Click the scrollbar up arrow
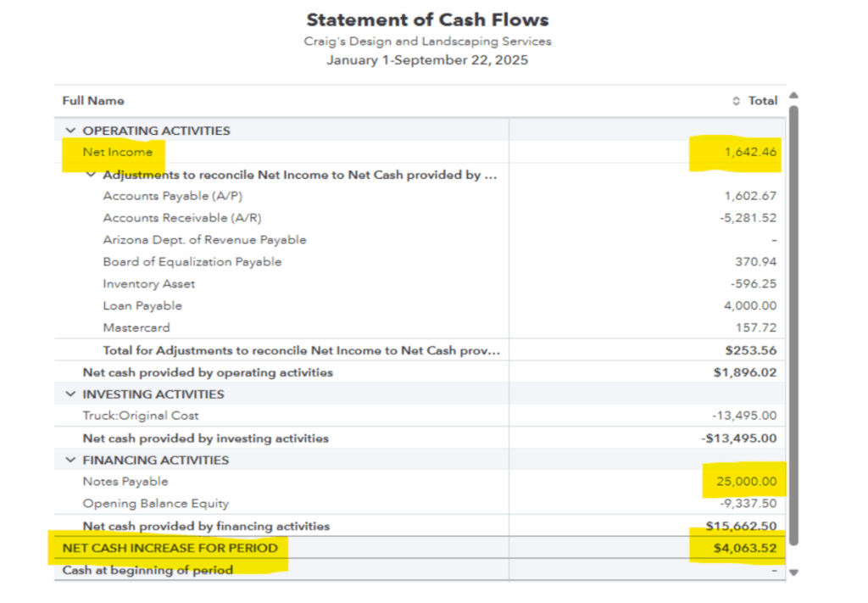868x603 pixels. pos(793,95)
